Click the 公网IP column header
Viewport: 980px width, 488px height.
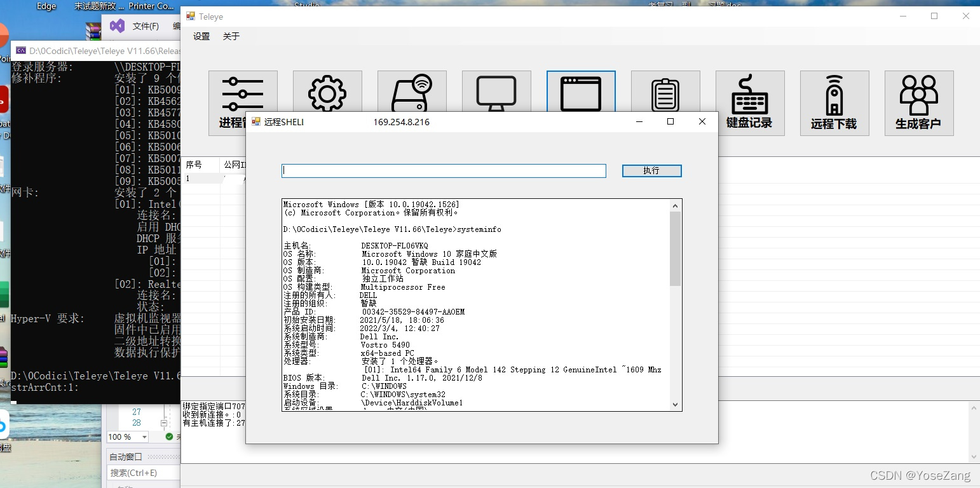233,165
